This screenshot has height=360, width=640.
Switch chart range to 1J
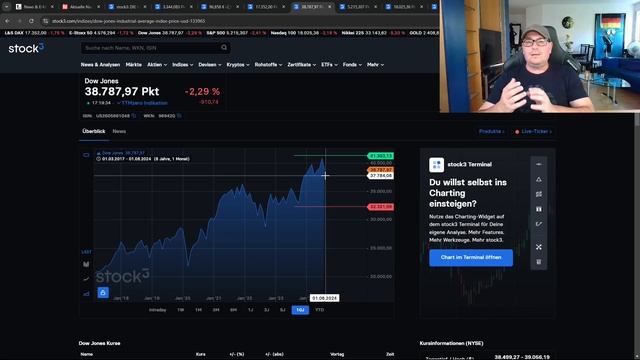[x=250, y=310]
